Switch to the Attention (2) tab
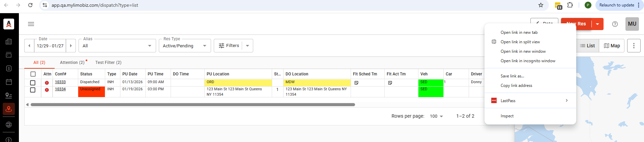 tap(72, 63)
